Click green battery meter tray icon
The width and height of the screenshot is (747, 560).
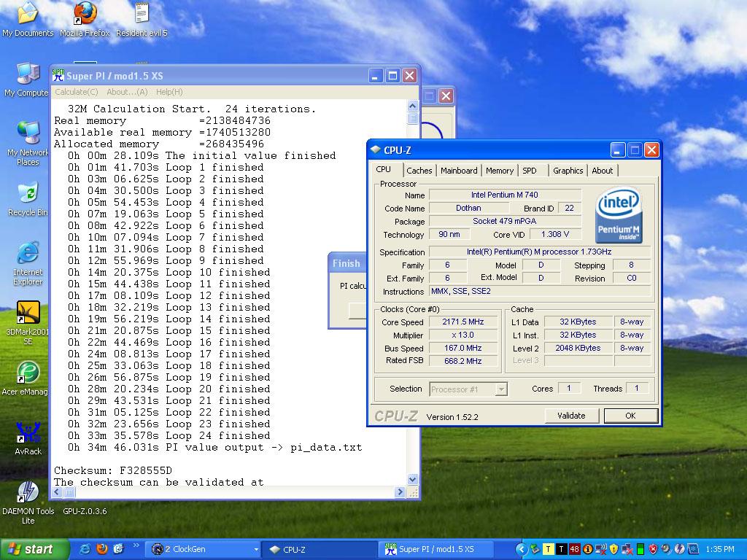(640, 549)
